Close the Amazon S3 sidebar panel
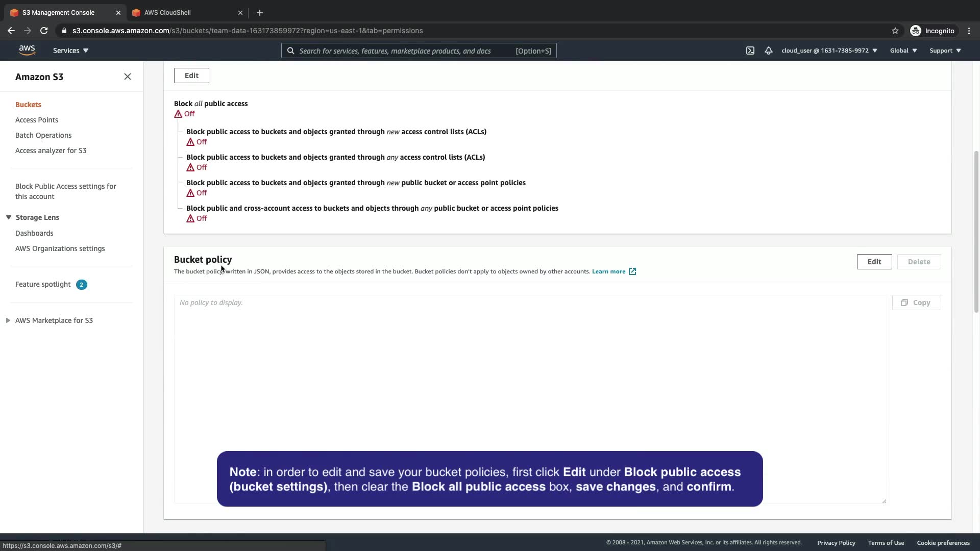 pos(128,77)
